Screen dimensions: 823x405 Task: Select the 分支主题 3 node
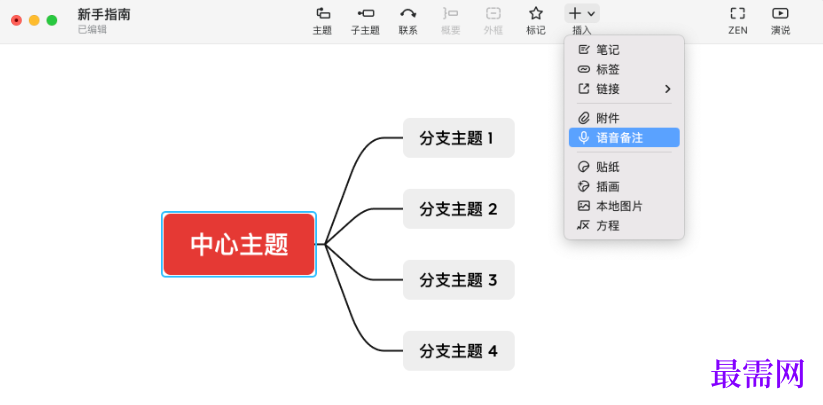[x=459, y=280]
